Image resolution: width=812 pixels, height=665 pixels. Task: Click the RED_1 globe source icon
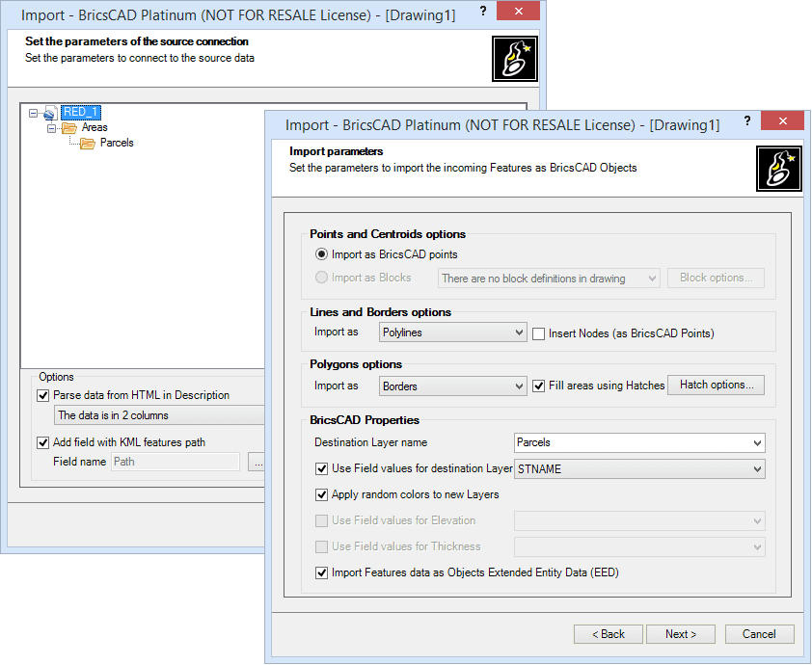[50, 113]
